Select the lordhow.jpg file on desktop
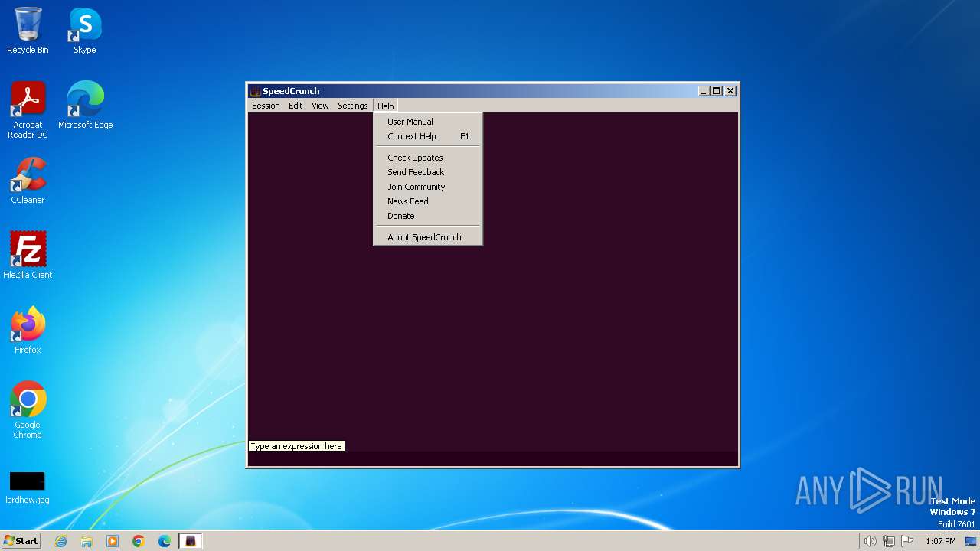This screenshot has height=551, width=980. coord(28,487)
